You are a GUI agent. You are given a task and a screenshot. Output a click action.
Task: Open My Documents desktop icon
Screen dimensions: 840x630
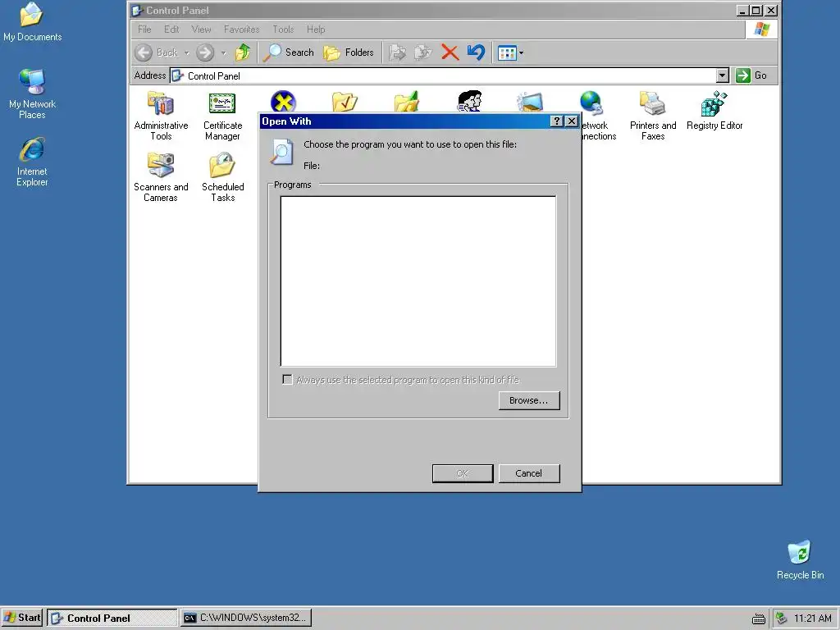coord(32,21)
